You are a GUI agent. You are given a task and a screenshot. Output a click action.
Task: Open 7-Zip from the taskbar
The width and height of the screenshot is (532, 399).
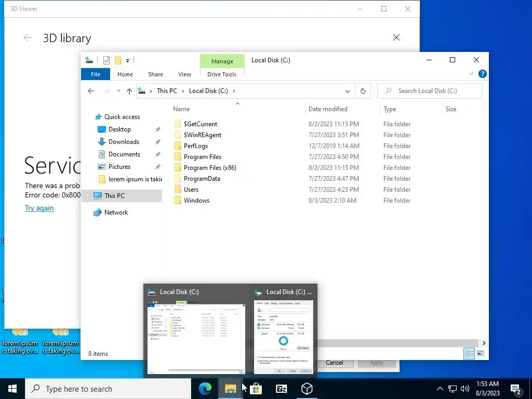[281, 389]
